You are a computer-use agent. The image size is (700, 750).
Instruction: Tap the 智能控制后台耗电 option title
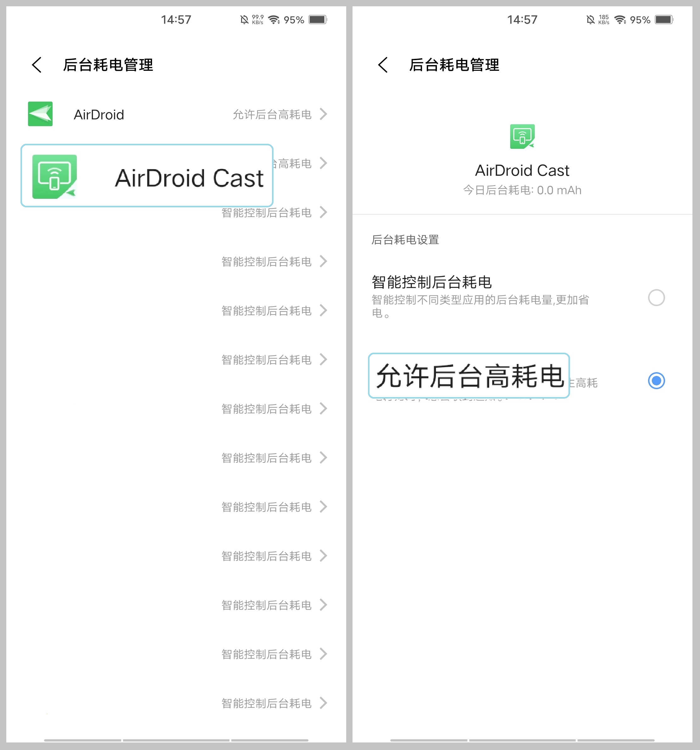pyautogui.click(x=432, y=282)
